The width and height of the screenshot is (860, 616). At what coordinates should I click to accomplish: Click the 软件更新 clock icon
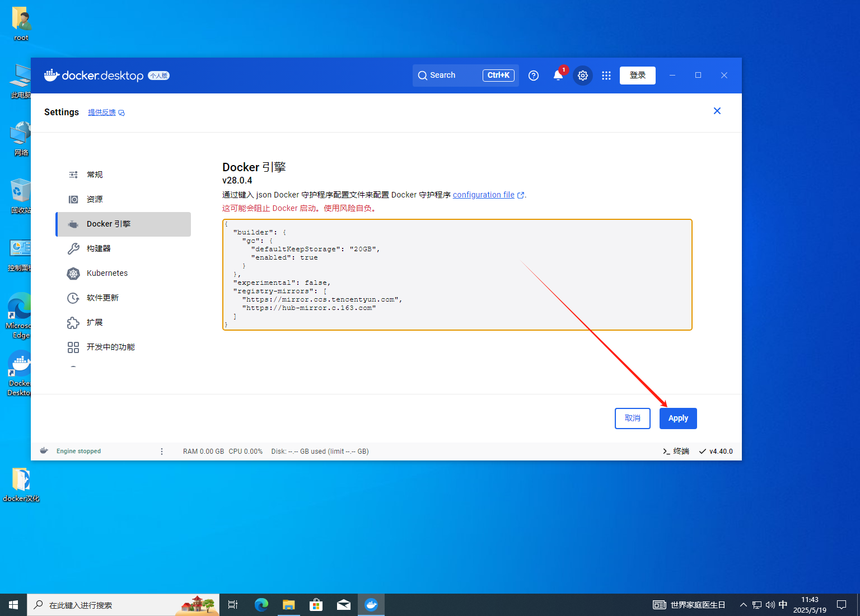tap(73, 298)
